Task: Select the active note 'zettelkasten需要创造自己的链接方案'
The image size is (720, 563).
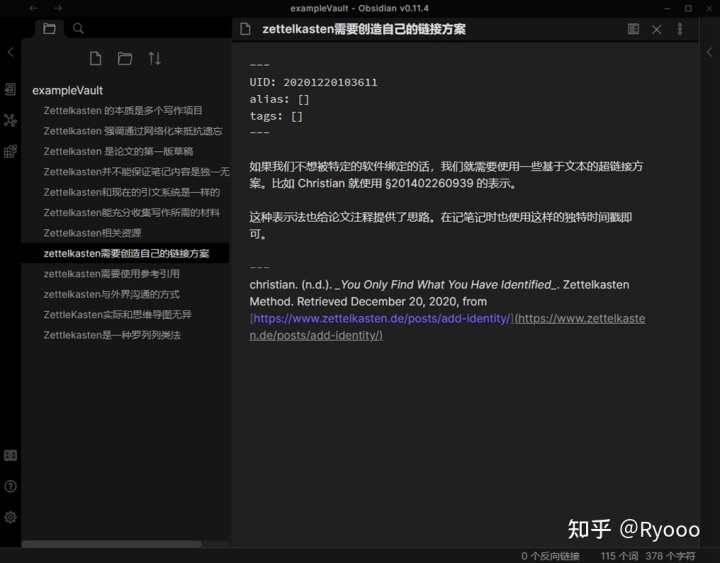Action: point(126,253)
